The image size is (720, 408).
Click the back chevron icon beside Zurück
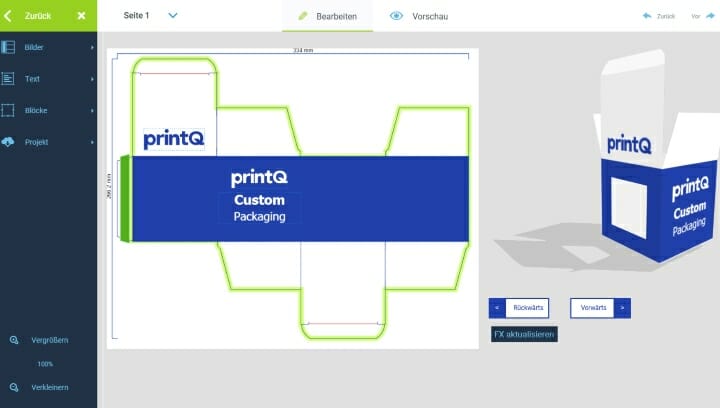(8, 16)
